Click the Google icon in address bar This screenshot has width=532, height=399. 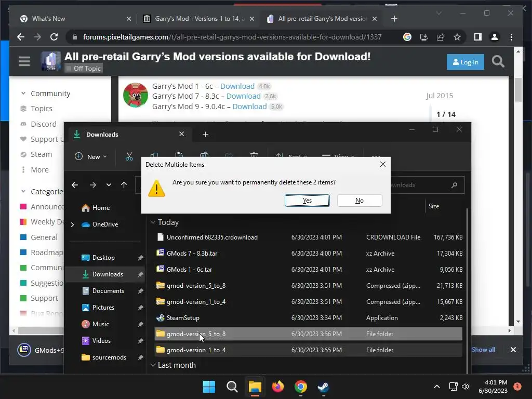pos(407,37)
